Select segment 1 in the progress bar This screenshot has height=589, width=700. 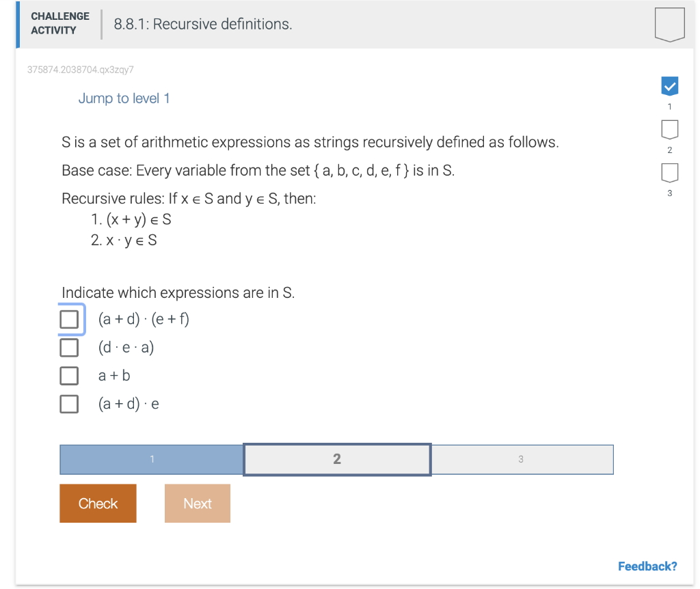pyautogui.click(x=151, y=459)
